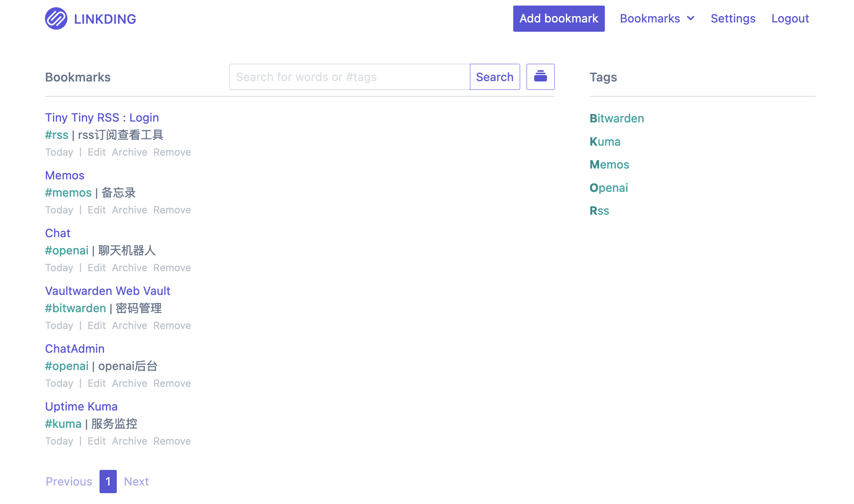Archive the Vaultwarden Web Vault bookmark
This screenshot has width=854, height=504.
click(x=130, y=326)
